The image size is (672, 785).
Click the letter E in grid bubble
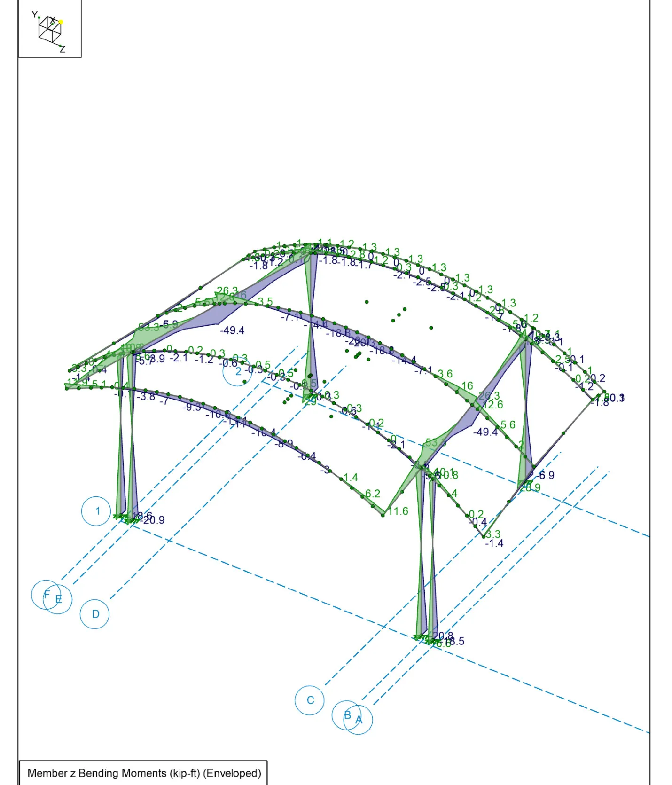click(x=58, y=599)
